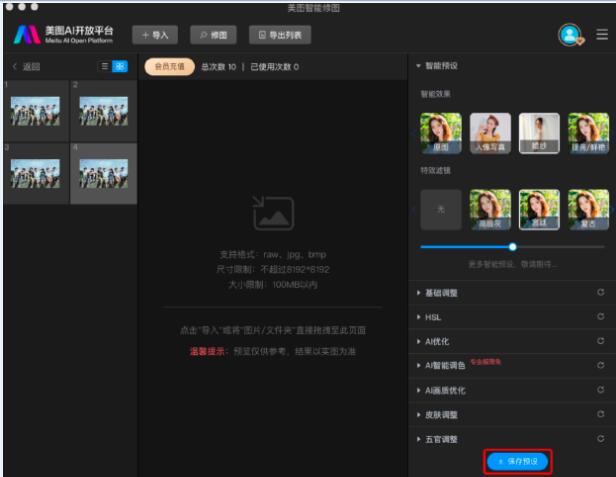Reset AI优化 with its refresh icon
Screen dimensions: 616x477
click(600, 341)
